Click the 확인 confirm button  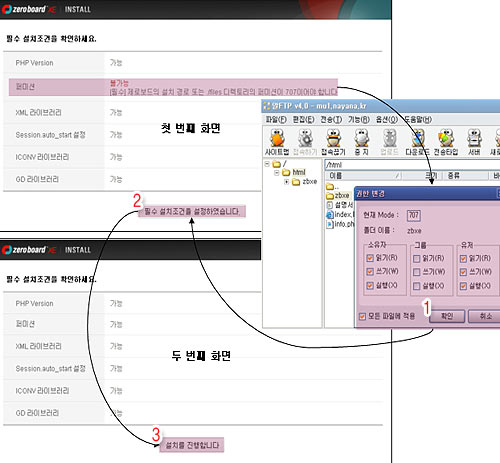447,316
